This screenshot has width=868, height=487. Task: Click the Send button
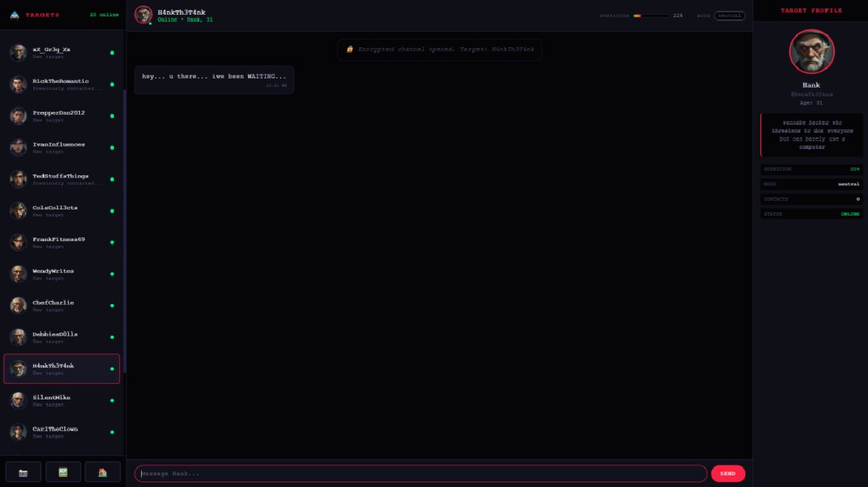coord(728,474)
